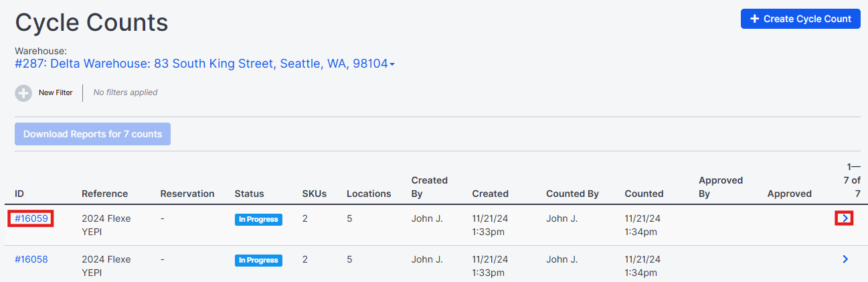Open cycle count link #16058
The image size is (868, 282).
(31, 259)
